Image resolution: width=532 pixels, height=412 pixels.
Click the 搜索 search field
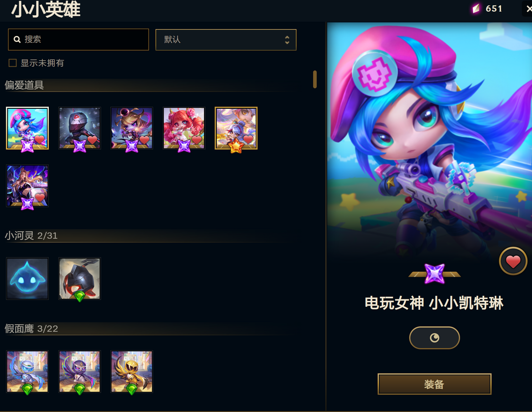[78, 40]
